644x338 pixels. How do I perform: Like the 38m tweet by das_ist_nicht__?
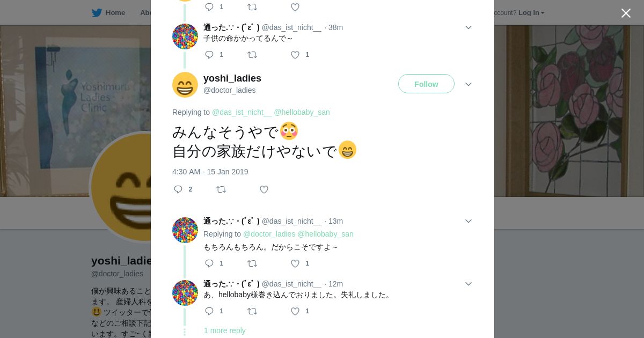295,55
